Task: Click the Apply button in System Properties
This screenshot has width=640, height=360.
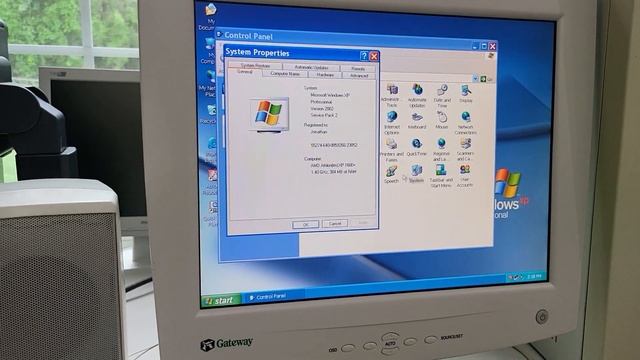Action: click(x=362, y=223)
